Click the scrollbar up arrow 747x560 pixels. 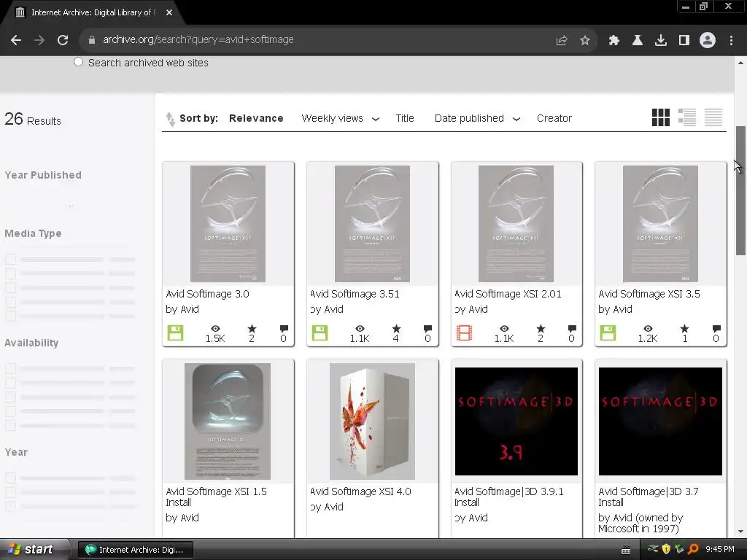[740, 63]
